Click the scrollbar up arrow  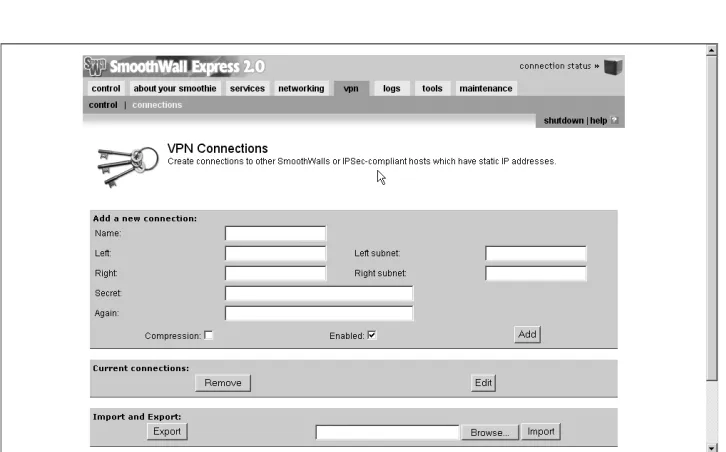[712, 50]
